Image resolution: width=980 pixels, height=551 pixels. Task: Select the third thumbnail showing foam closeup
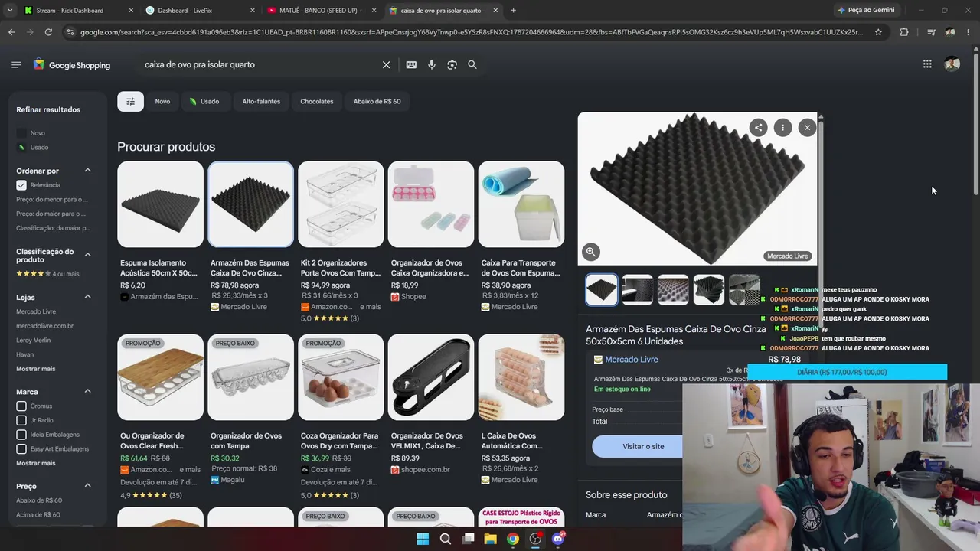[x=673, y=290]
